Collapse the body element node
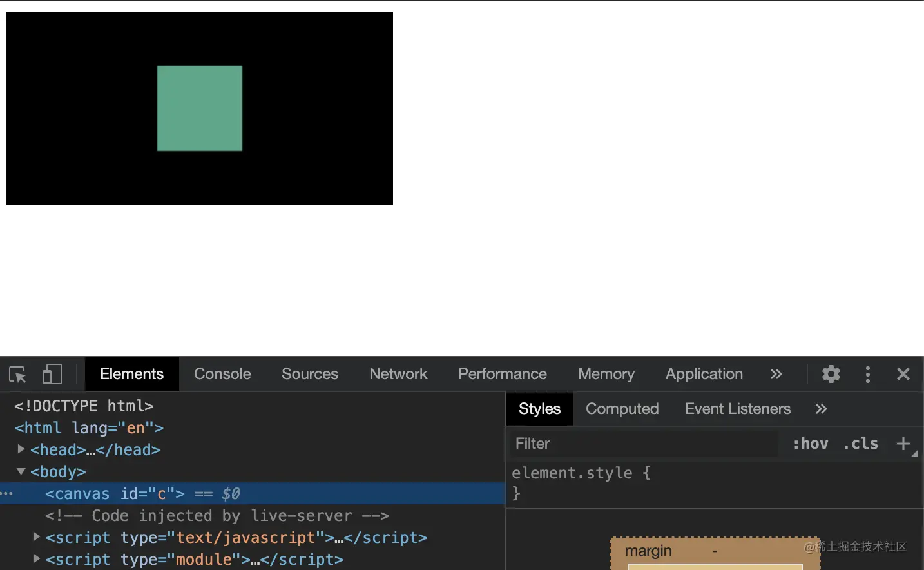The width and height of the screenshot is (924, 570). 21,471
